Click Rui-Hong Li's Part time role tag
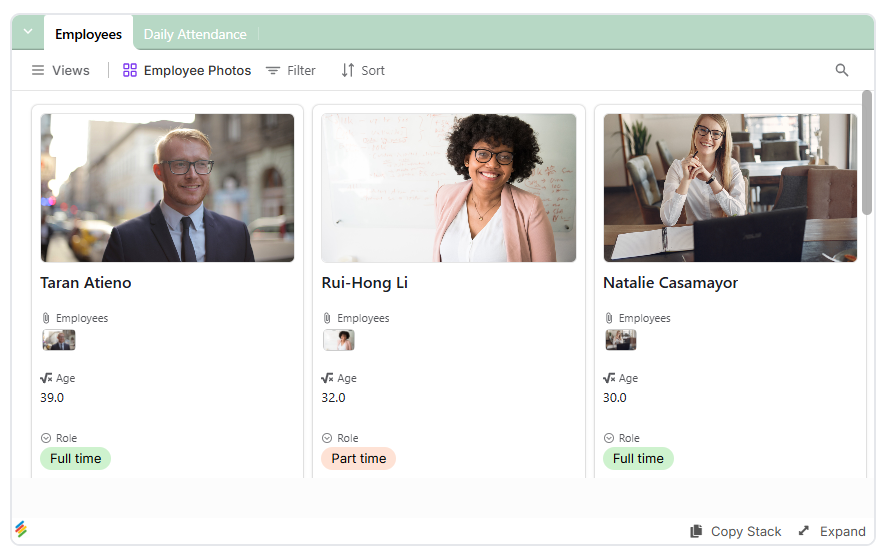This screenshot has width=895, height=558. pyautogui.click(x=358, y=459)
